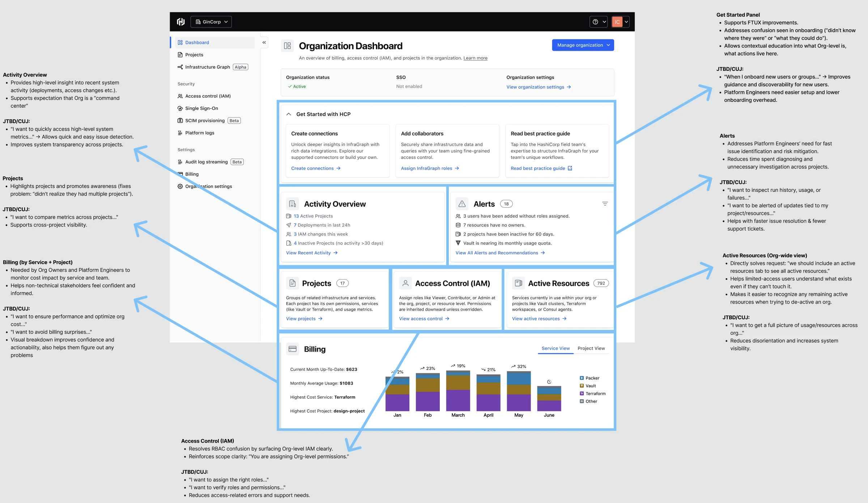This screenshot has height=503, width=868.
Task: Open the IC user avatar menu
Action: [621, 22]
